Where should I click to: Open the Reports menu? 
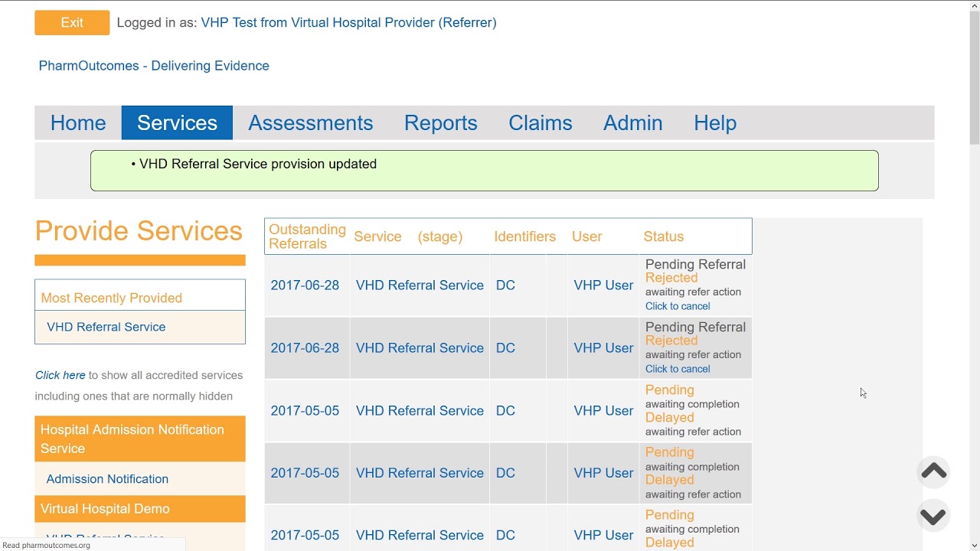pyautogui.click(x=440, y=122)
